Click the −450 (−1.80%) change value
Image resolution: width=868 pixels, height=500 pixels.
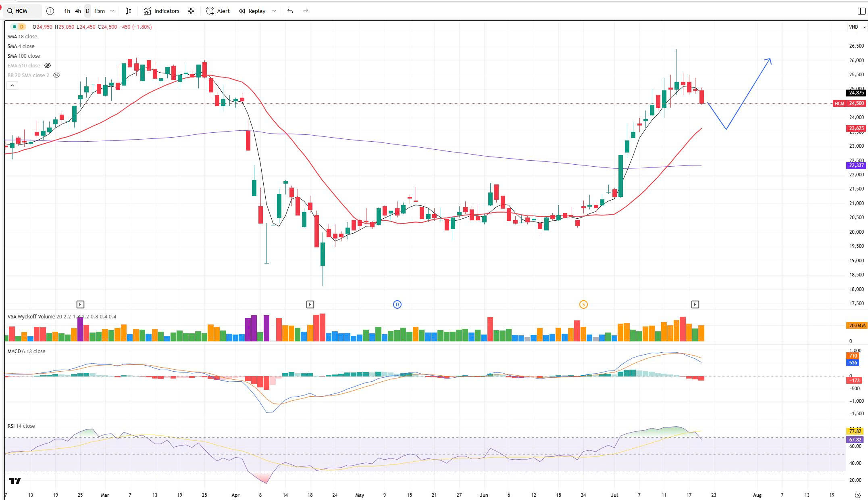pos(136,27)
